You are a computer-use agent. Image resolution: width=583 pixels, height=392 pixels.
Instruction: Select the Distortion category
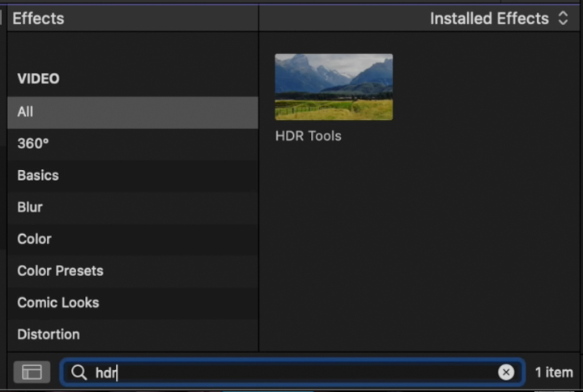click(133, 334)
